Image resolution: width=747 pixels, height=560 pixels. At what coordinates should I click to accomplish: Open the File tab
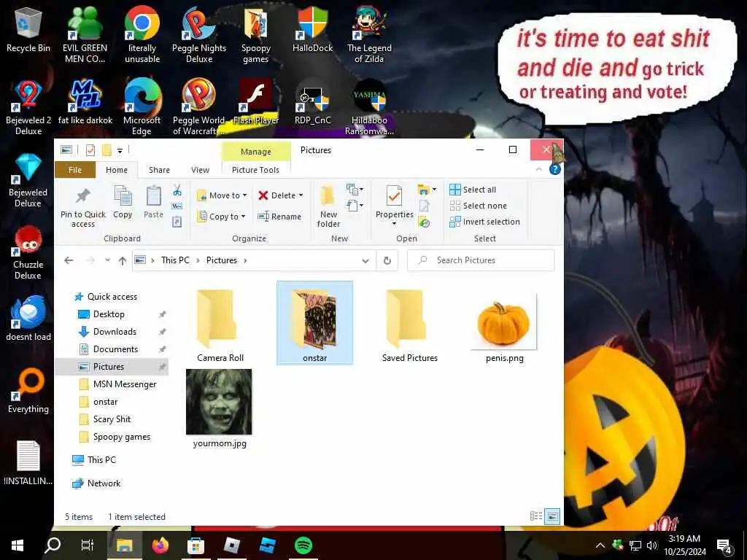click(x=75, y=170)
